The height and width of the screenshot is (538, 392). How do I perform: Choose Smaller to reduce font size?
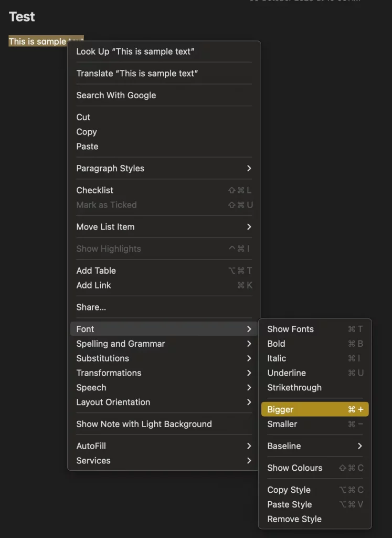[x=315, y=424]
